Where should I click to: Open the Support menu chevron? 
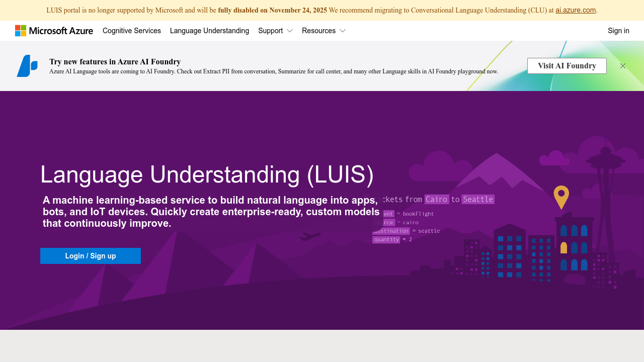(x=290, y=31)
